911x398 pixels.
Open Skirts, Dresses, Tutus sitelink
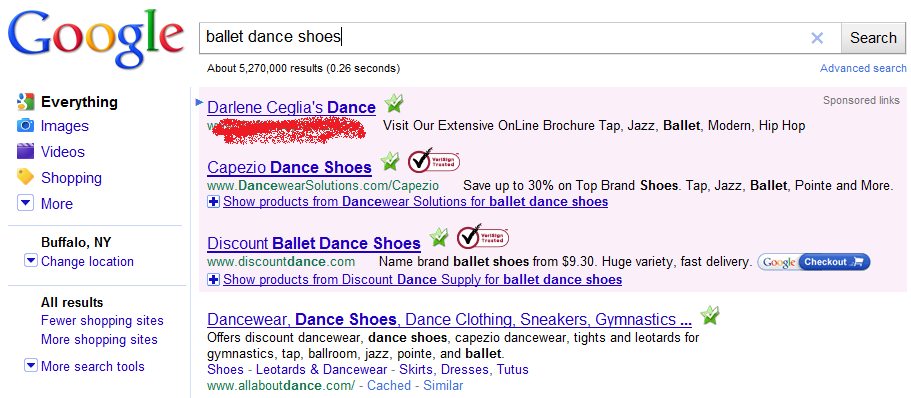click(463, 370)
